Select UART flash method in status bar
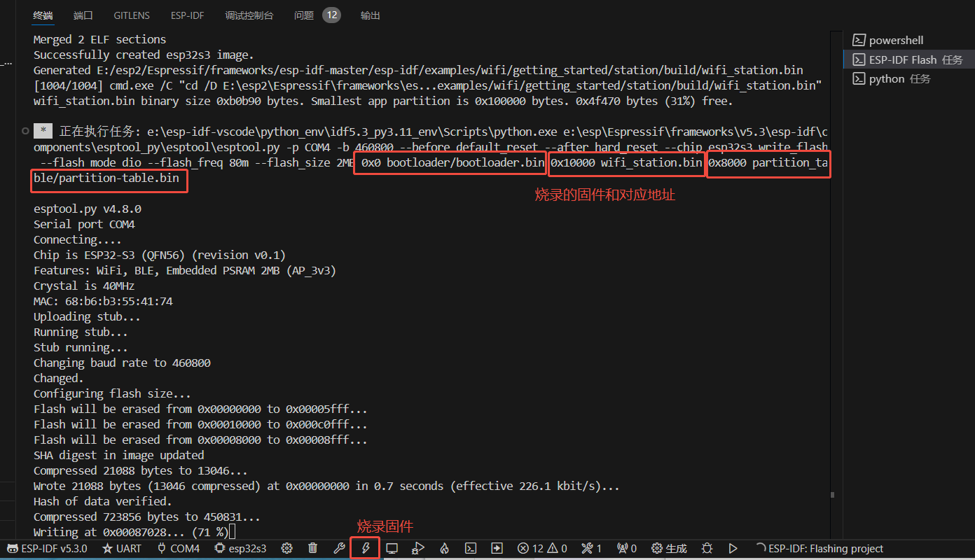This screenshot has width=975, height=560. [122, 548]
